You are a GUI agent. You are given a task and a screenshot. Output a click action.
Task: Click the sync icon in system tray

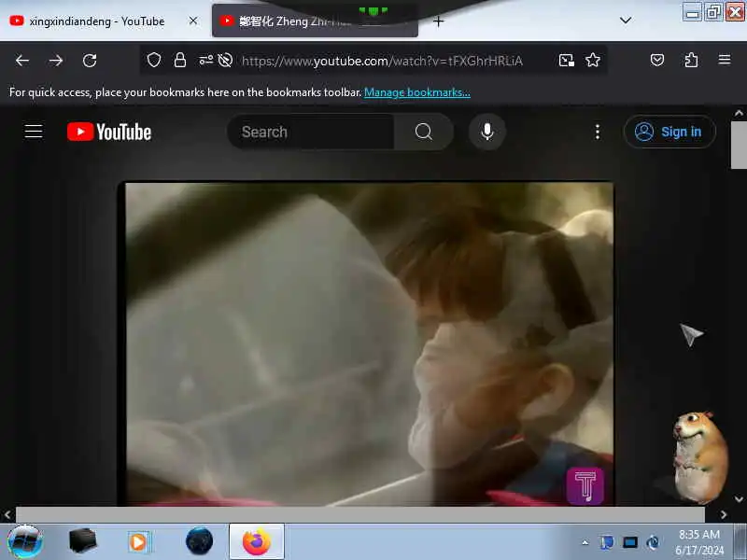point(653,542)
